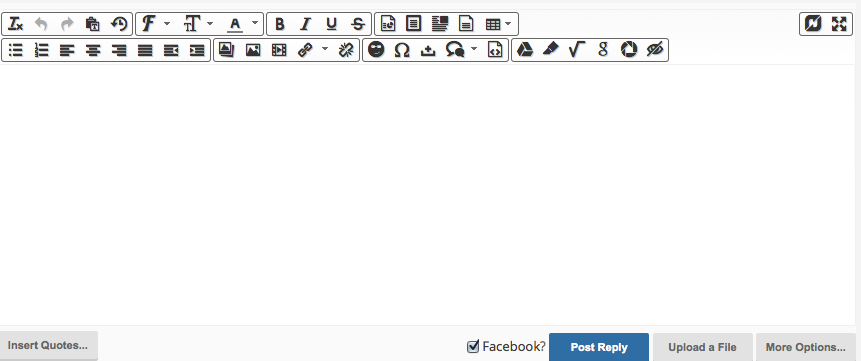Click the Insert Media film icon
The width and height of the screenshot is (861, 361).
click(279, 50)
